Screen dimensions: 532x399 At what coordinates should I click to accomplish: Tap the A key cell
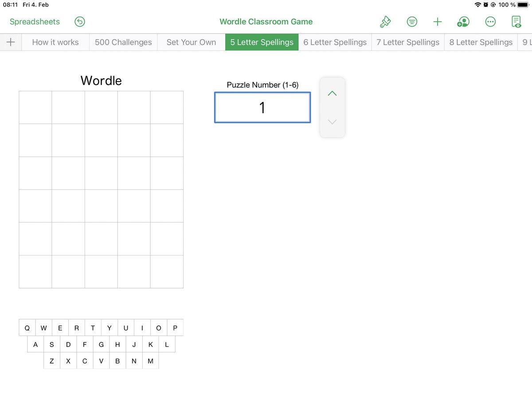35,344
